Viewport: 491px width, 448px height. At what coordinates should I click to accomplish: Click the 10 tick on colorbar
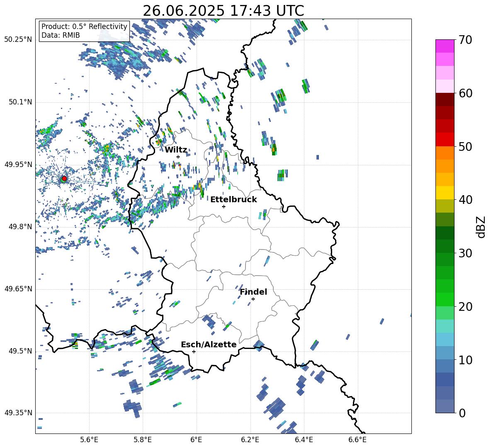point(465,360)
